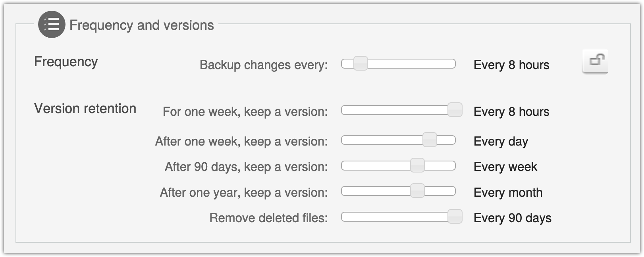Viewport: 644px width, 257px height.
Task: Click the Frequency and versions checklist icon
Action: point(52,25)
